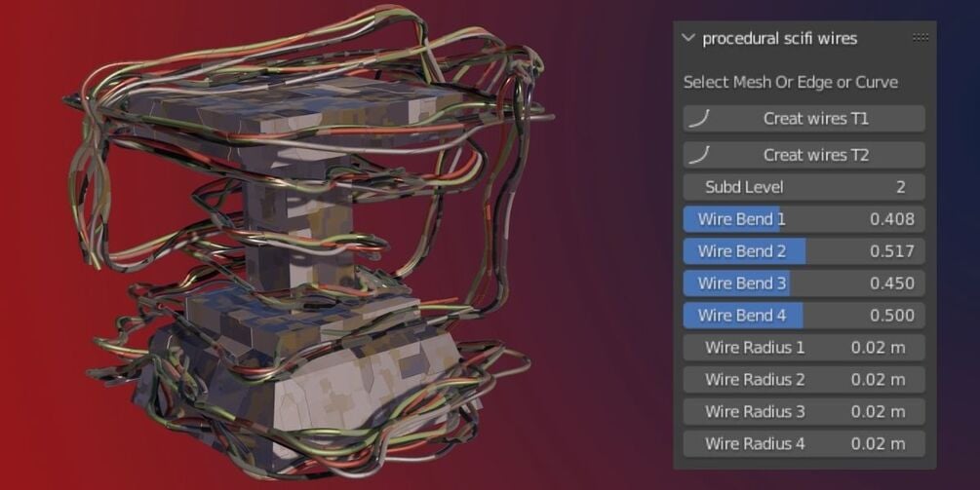Select the Wire Radius 3 field
Screen dimensions: 980x490
coord(804,411)
